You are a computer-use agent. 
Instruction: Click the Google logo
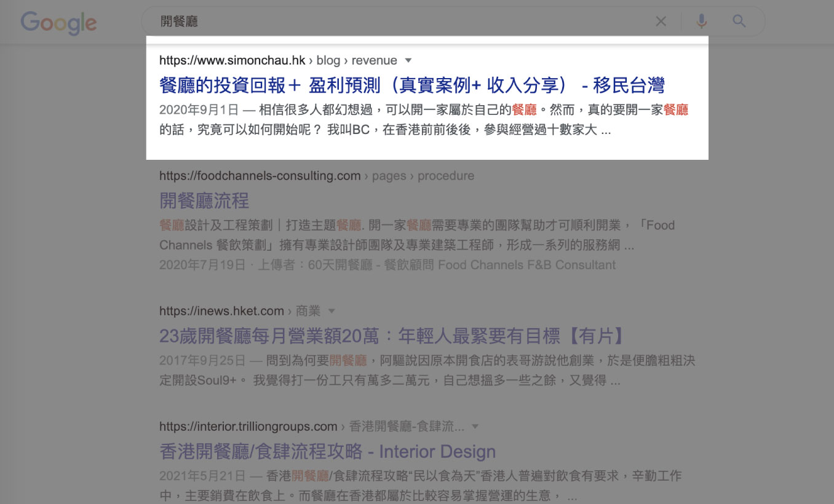pyautogui.click(x=58, y=23)
